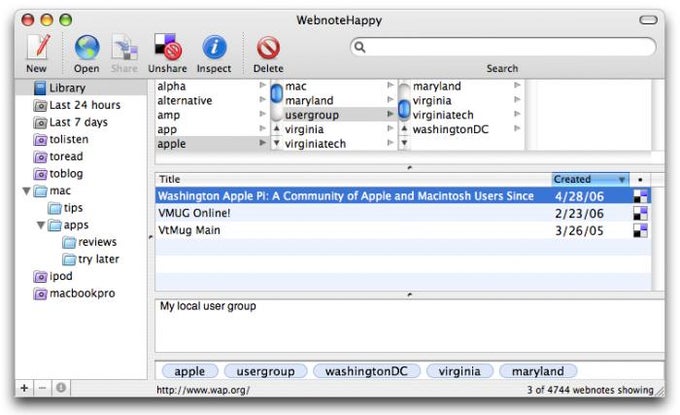This screenshot has height=415, width=680.
Task: Click the arrow next to washingtonDC tag
Action: (517, 128)
